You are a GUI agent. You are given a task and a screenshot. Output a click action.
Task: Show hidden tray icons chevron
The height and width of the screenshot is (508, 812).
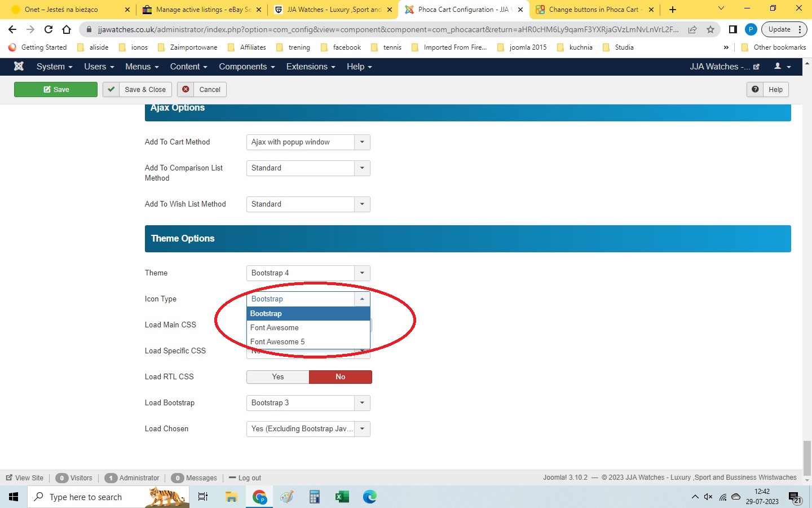pyautogui.click(x=695, y=497)
